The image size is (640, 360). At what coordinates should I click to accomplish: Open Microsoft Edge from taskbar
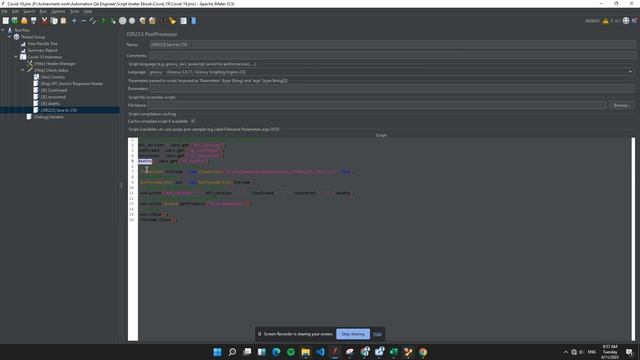point(276,352)
